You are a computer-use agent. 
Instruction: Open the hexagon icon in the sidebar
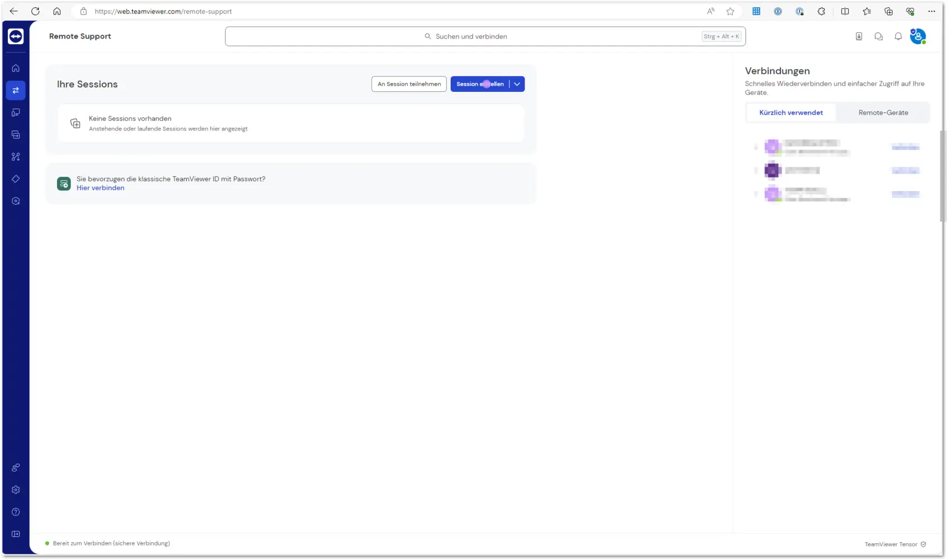tap(16, 201)
